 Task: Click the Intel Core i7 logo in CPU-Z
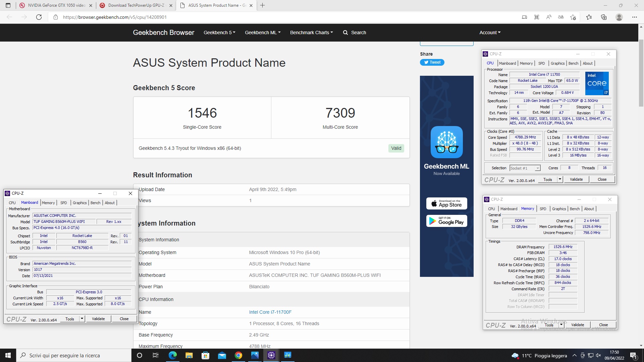597,83
